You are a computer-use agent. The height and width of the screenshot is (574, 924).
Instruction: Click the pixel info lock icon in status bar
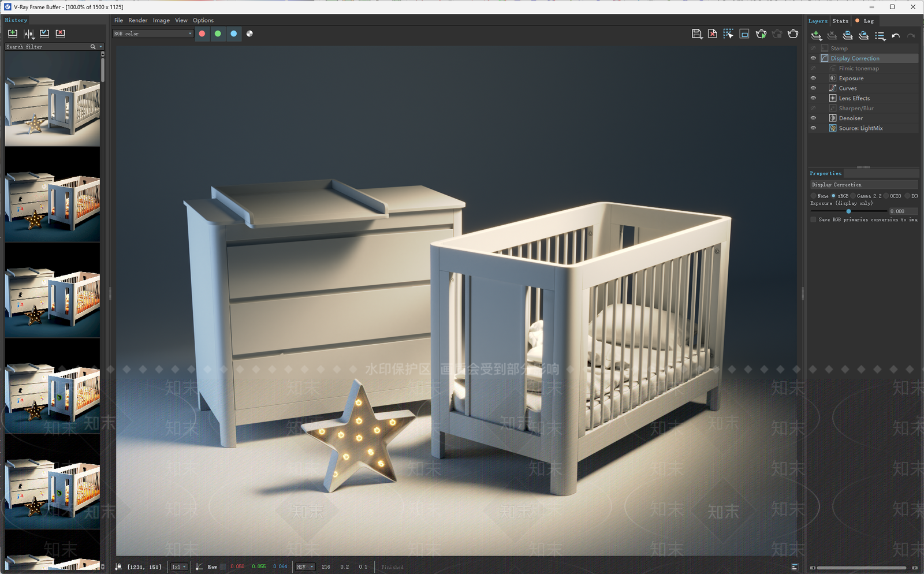119,566
